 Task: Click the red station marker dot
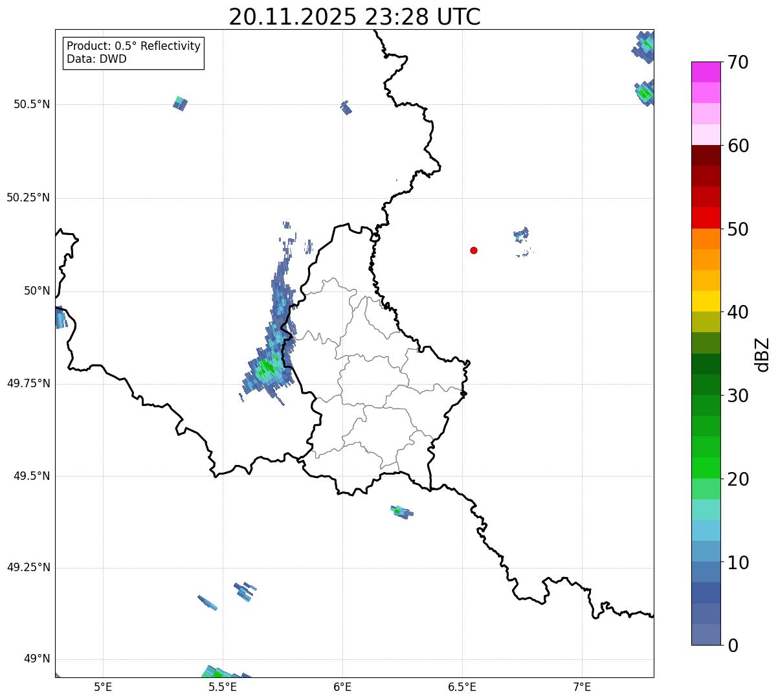coord(474,250)
